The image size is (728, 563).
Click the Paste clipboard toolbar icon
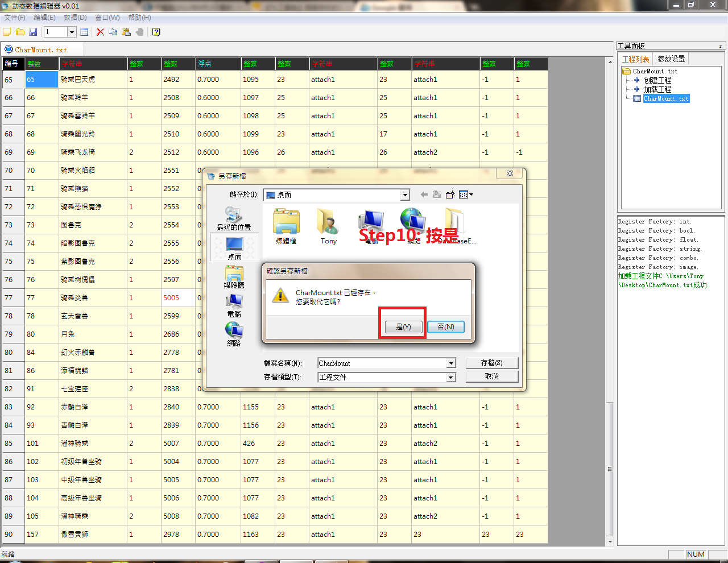tap(126, 32)
